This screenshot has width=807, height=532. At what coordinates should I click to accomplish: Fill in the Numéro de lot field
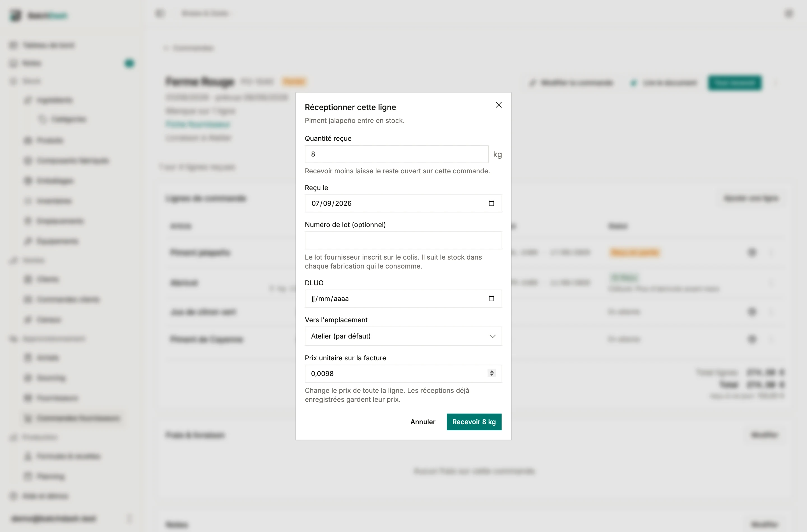click(403, 240)
